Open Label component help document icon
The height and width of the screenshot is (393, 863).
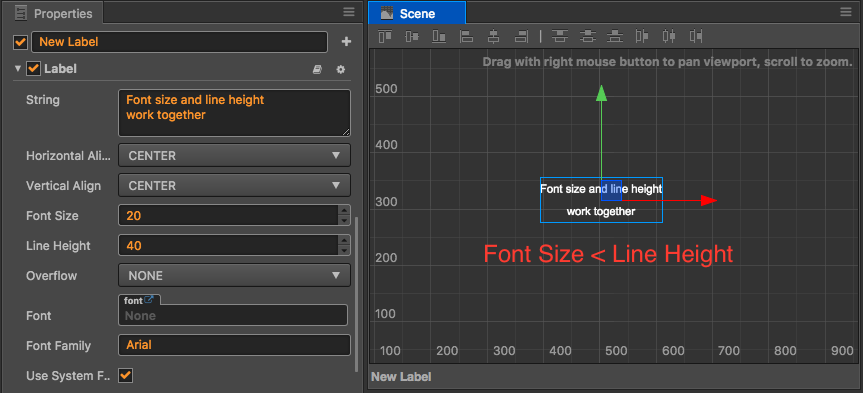[317, 69]
